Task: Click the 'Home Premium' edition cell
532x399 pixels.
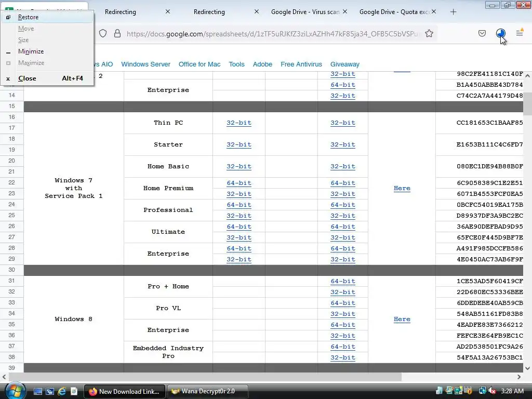Action: click(x=168, y=188)
